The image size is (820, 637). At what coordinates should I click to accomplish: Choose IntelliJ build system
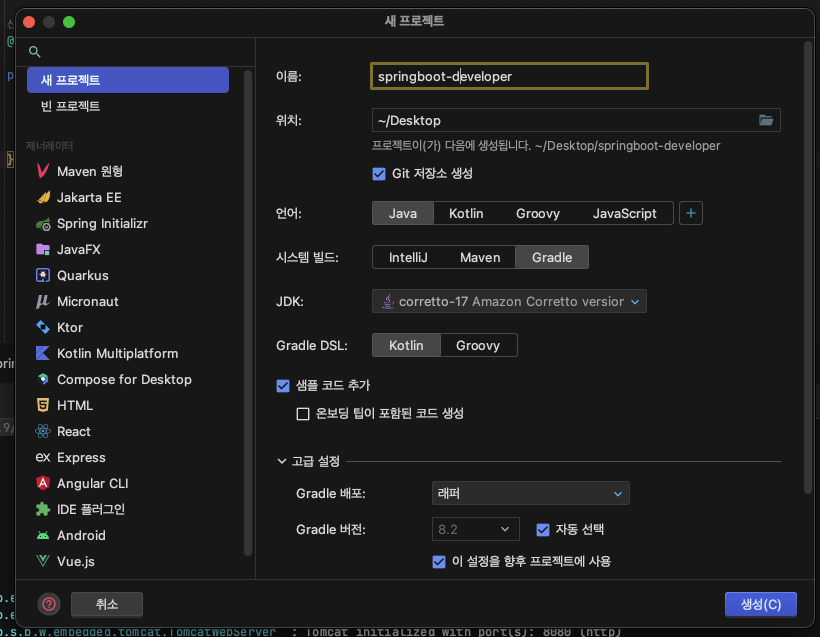tap(408, 257)
